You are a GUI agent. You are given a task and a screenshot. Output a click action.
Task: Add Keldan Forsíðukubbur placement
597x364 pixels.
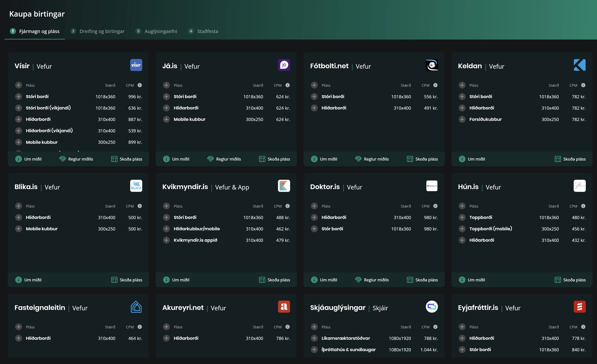[x=462, y=119]
